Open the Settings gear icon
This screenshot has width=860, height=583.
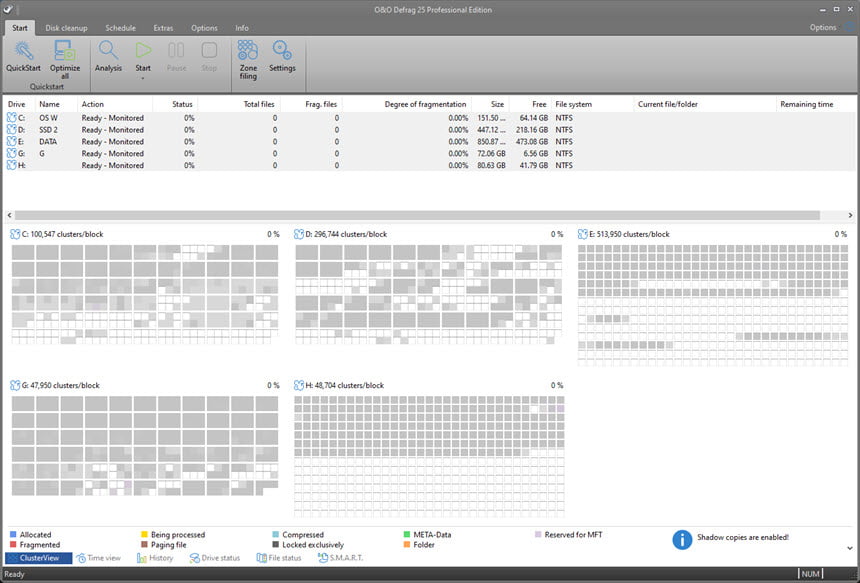[282, 51]
